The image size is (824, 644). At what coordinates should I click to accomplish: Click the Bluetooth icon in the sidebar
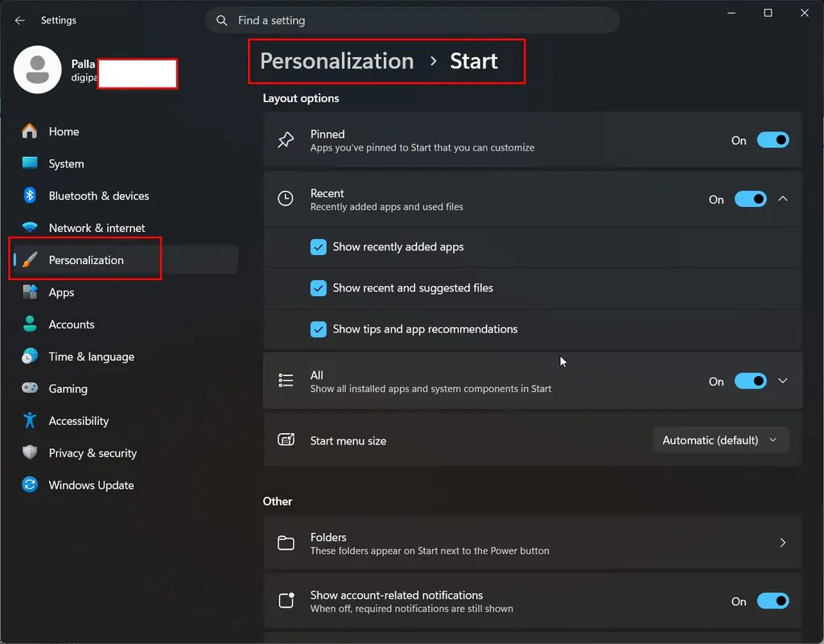tap(30, 196)
